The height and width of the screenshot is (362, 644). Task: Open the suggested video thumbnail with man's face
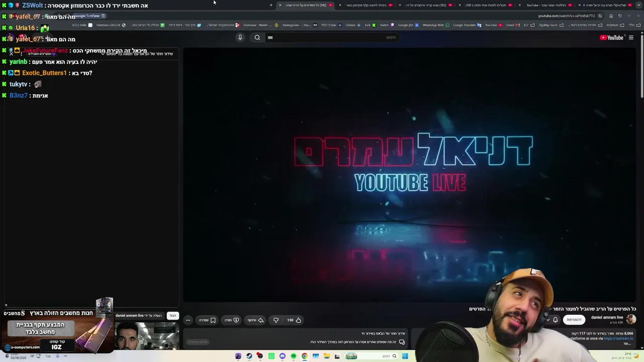pos(146,336)
